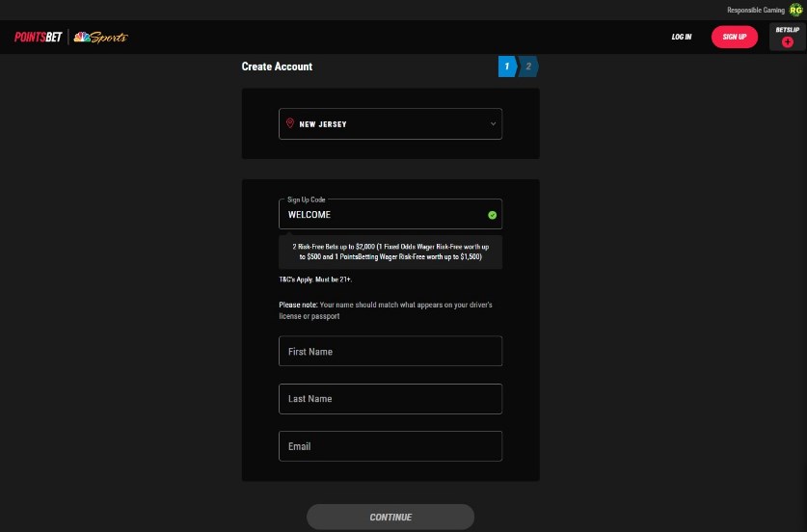Viewport: 807px width, 532px height.
Task: Open the Responsible Gaming RG badge
Action: [795, 10]
